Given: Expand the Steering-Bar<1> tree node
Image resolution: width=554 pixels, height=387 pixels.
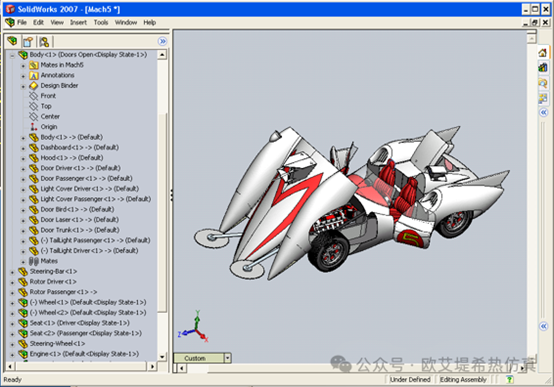Looking at the screenshot, I should [12, 272].
